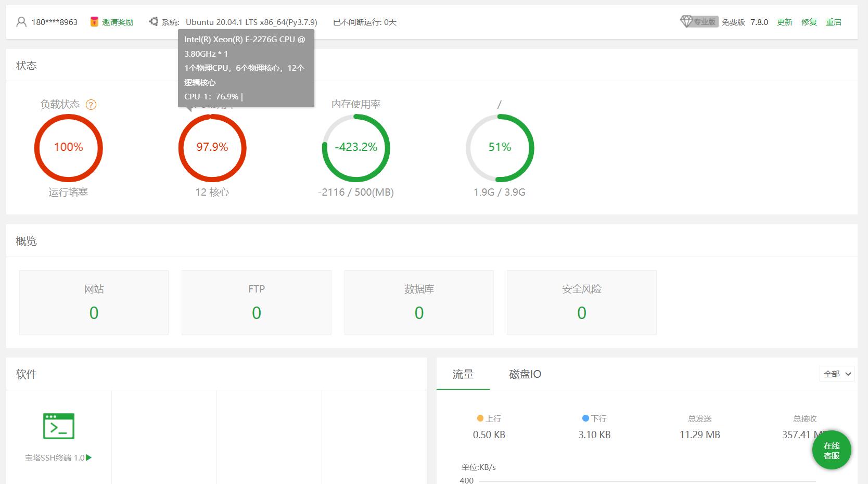Screen dimensions: 868x484
Task: Click the 180****8963 account name
Action: click(x=55, y=22)
